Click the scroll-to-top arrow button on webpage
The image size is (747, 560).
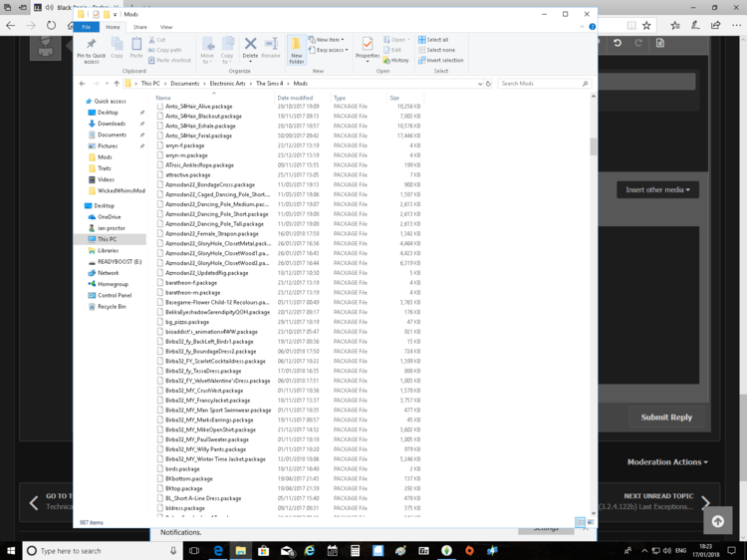[718, 521]
